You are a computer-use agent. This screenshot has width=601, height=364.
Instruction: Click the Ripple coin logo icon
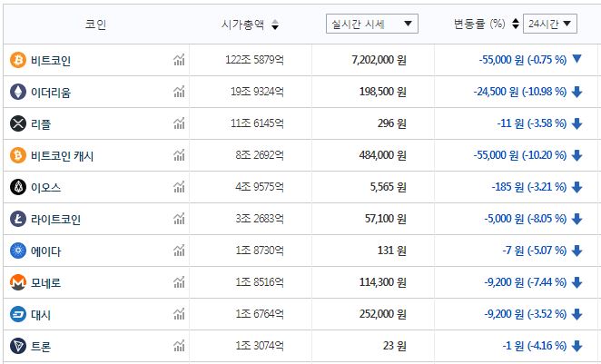[x=17, y=123]
